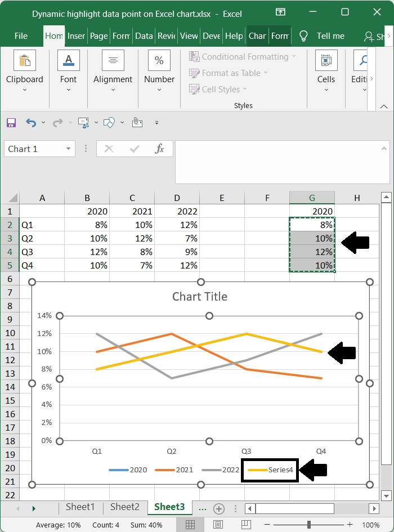Click the Ribbon Display Options icon

(x=280, y=12)
